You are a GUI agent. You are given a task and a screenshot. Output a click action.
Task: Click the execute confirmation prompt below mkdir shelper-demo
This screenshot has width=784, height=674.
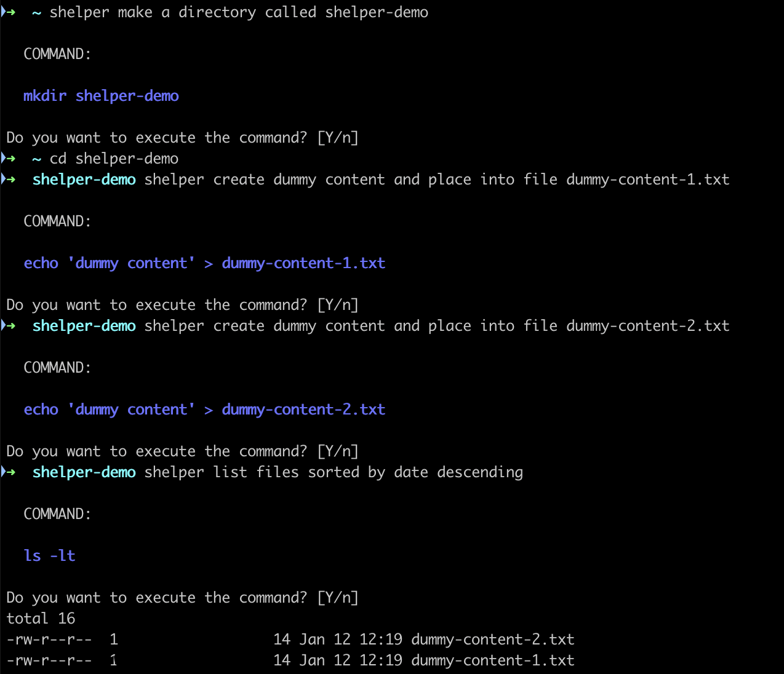coord(182,138)
